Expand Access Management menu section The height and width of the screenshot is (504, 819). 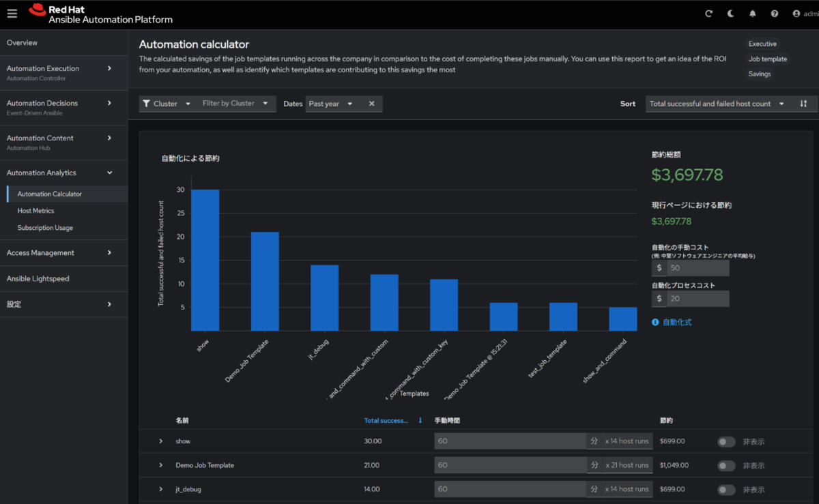(x=64, y=252)
